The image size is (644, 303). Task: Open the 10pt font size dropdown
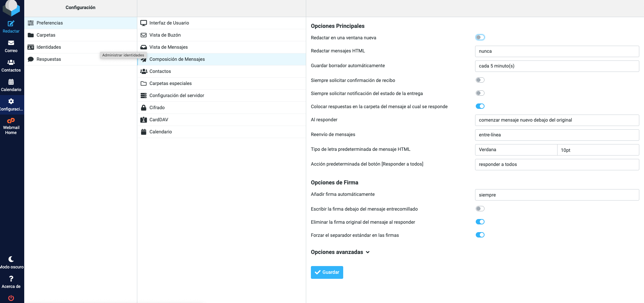tap(598, 150)
